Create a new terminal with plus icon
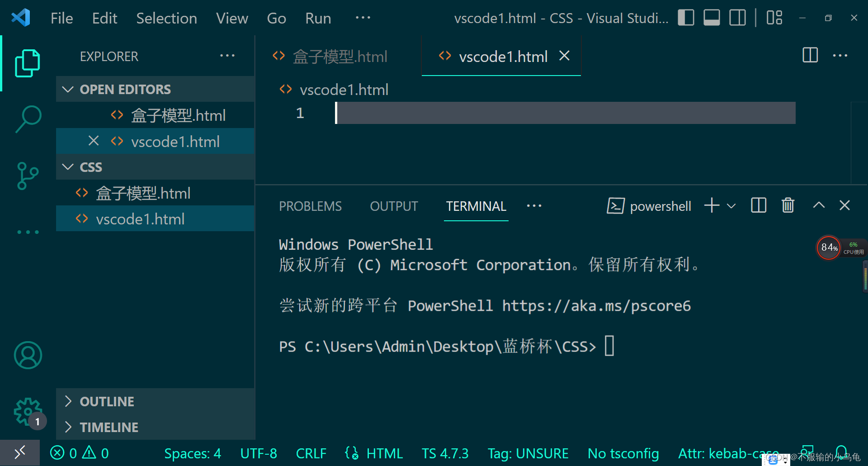 click(712, 205)
